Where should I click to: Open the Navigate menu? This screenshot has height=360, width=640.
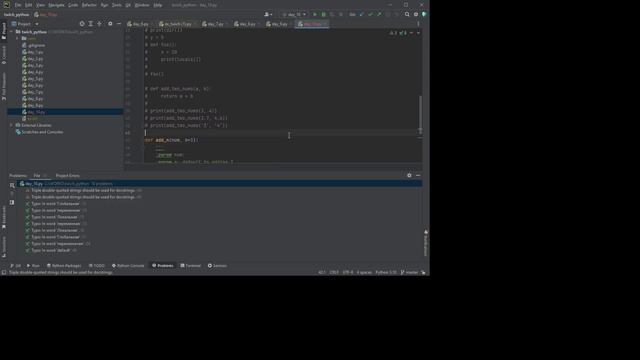pyautogui.click(x=56, y=5)
